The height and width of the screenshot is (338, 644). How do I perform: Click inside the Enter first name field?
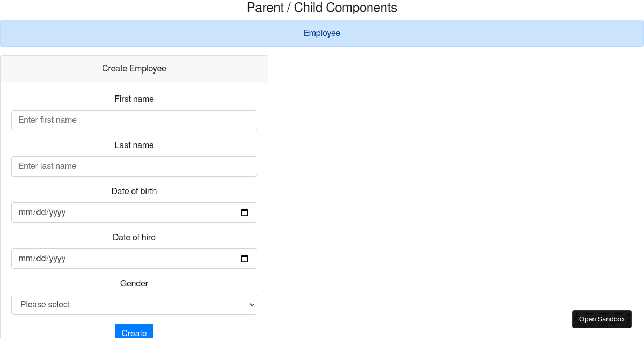[134, 120]
